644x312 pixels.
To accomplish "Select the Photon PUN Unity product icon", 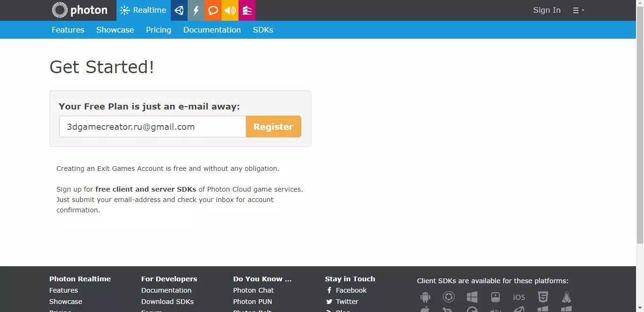I will click(x=179, y=10).
